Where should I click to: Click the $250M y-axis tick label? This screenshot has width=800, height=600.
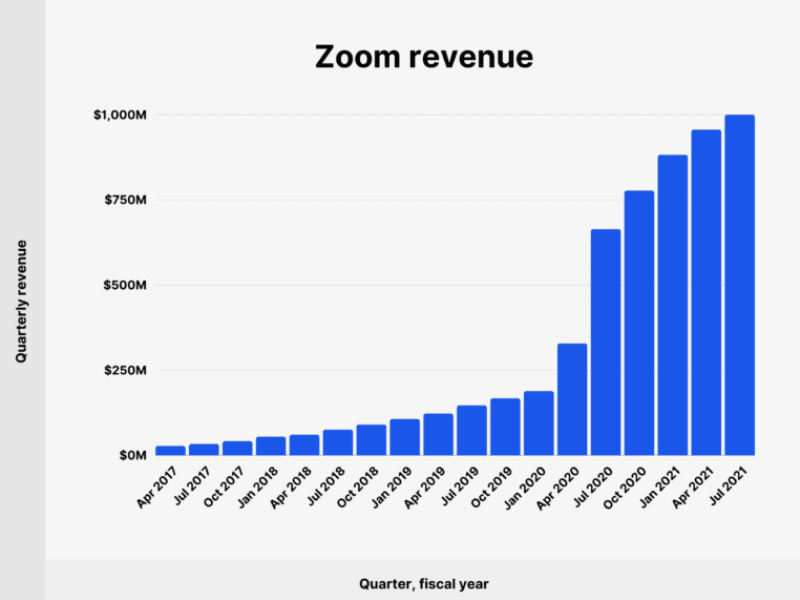[125, 370]
